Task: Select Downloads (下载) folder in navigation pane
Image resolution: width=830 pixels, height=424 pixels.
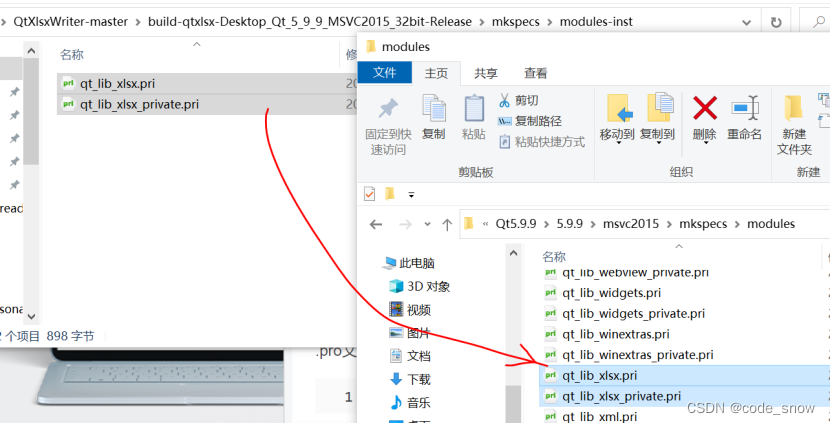Action: pos(410,379)
